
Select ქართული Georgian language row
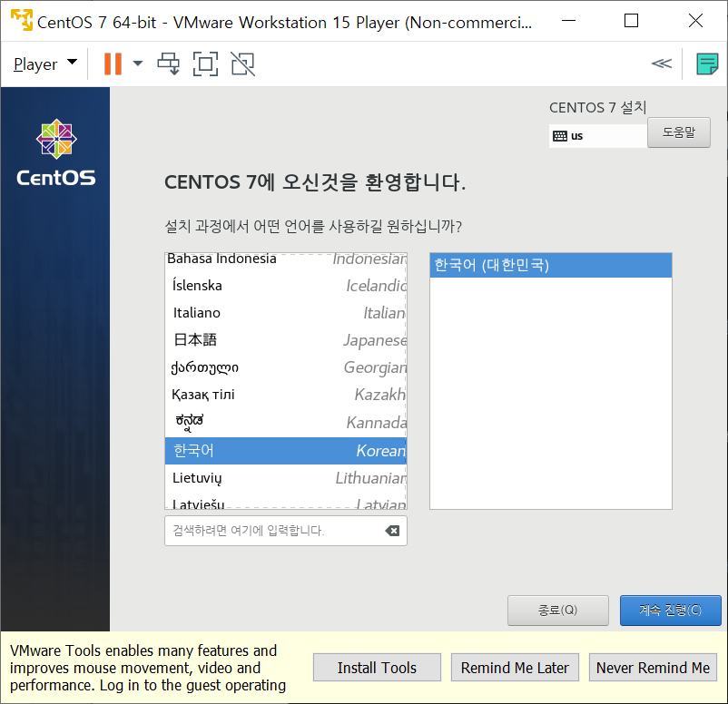tap(286, 367)
